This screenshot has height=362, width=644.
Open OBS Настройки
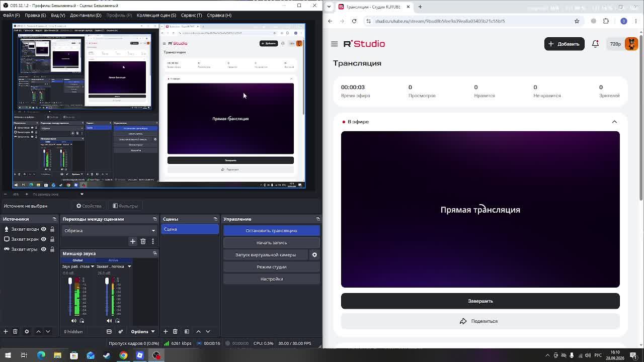[x=271, y=279]
